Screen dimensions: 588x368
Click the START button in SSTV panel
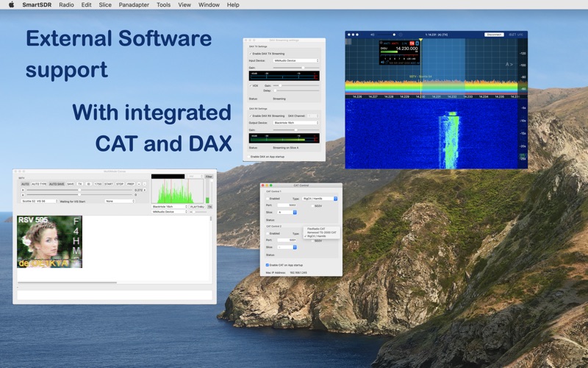[109, 184]
